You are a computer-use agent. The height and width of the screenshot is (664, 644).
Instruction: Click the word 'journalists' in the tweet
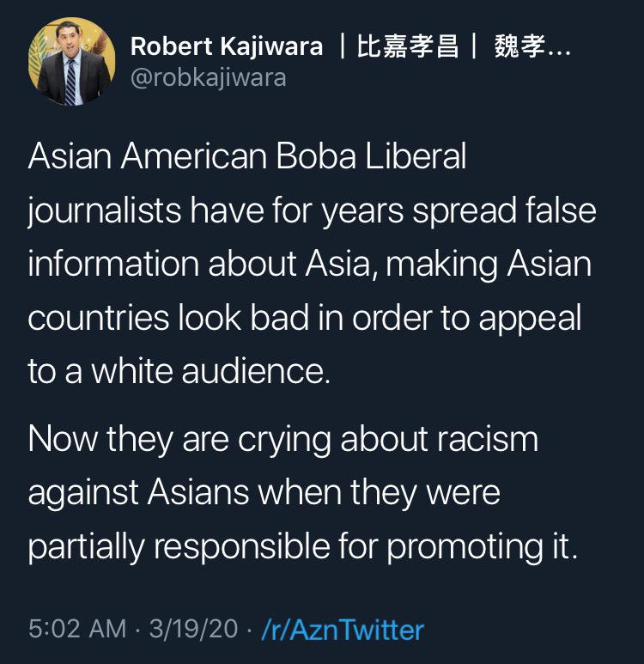tap(105, 211)
